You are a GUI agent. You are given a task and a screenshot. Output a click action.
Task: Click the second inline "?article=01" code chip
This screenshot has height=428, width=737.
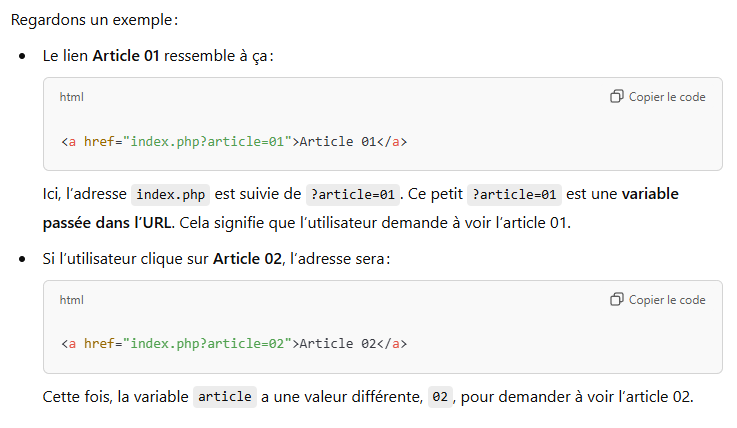pyautogui.click(x=515, y=194)
